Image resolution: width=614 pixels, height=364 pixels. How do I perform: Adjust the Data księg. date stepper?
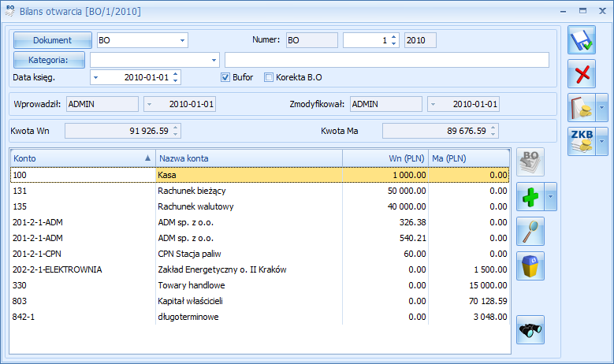(x=176, y=77)
